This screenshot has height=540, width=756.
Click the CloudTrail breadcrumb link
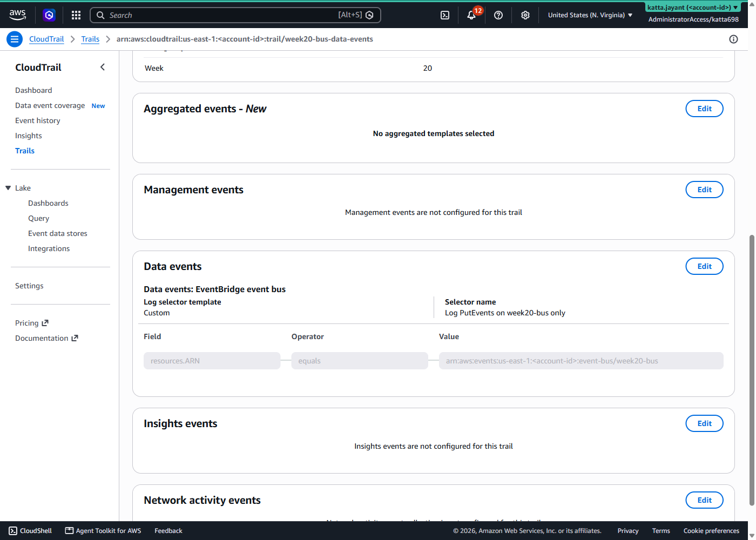(x=46, y=39)
